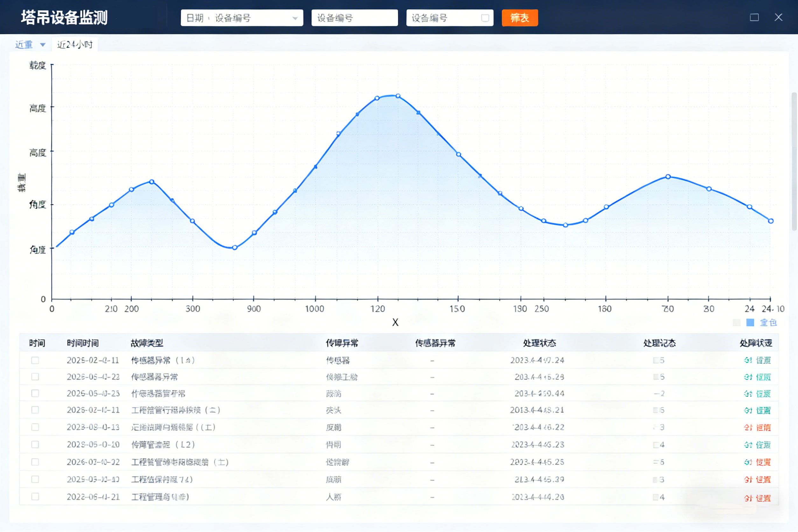Click the gray legend swatch below chart
Image resolution: width=798 pixels, height=532 pixels.
(x=737, y=322)
